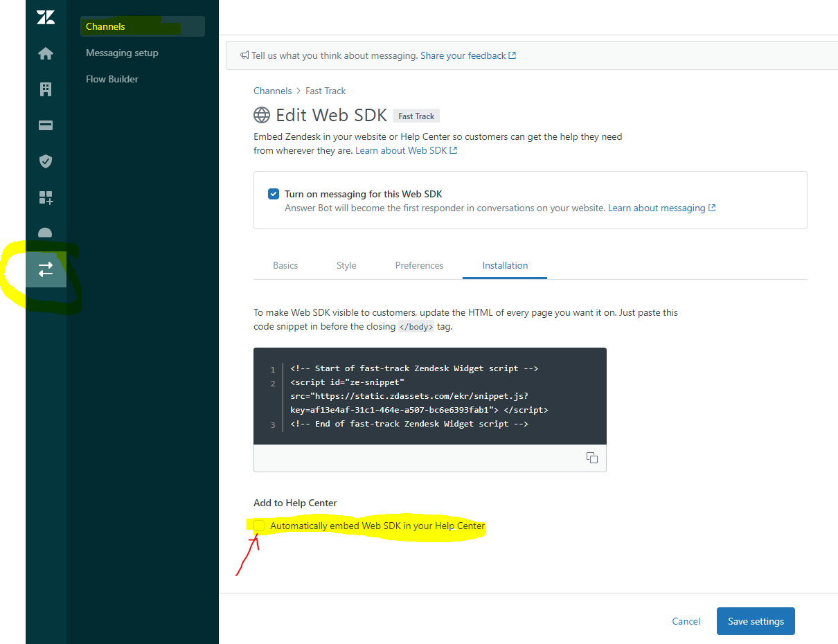Viewport: 838px width, 644px height.
Task: Open Flow Builder in side menu
Action: point(112,79)
